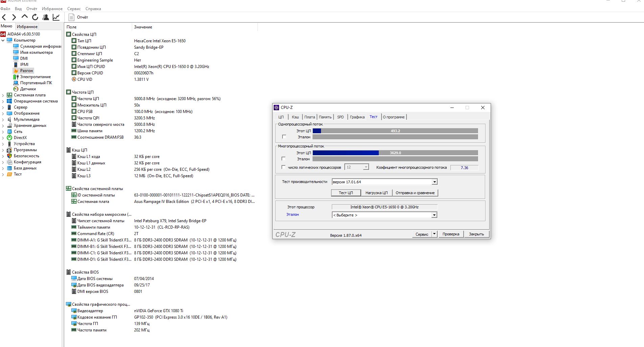
Task: Expand the Операционная система node
Action: pos(3,101)
